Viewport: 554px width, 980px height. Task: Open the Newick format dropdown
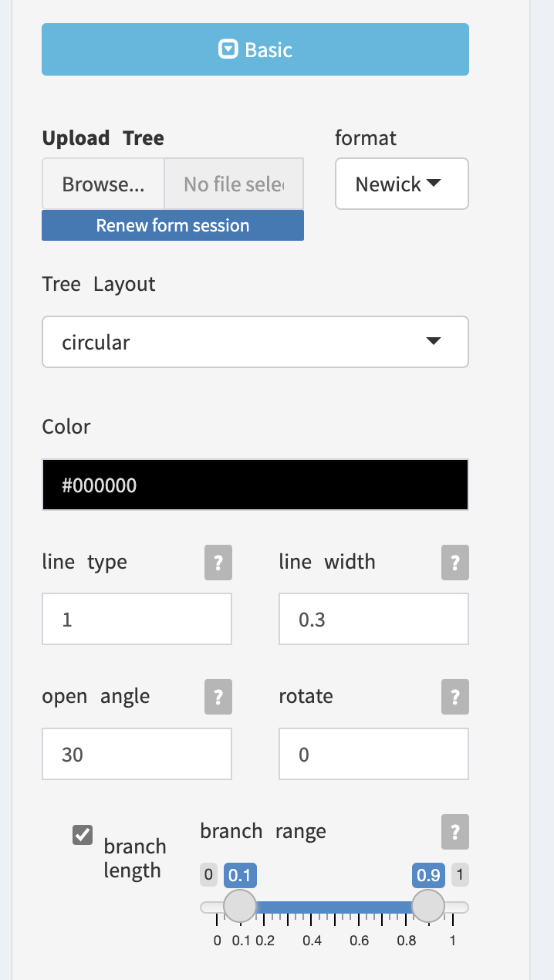click(x=401, y=184)
